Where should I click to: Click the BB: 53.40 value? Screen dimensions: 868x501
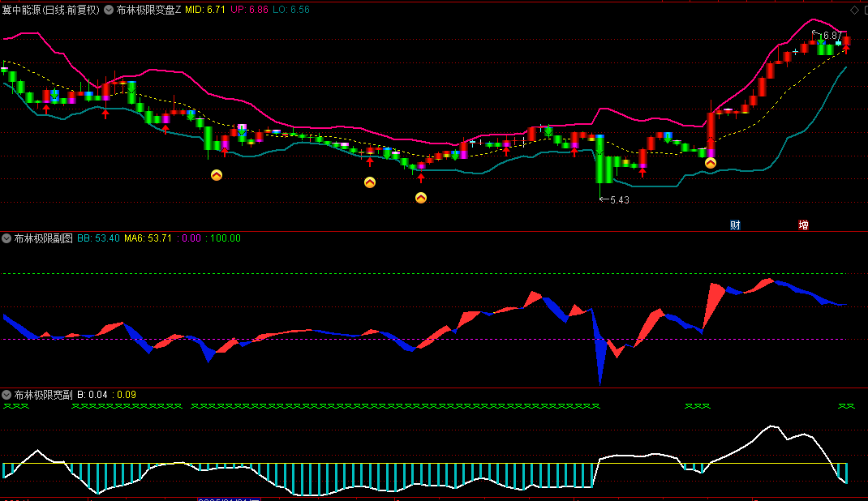pos(98,238)
